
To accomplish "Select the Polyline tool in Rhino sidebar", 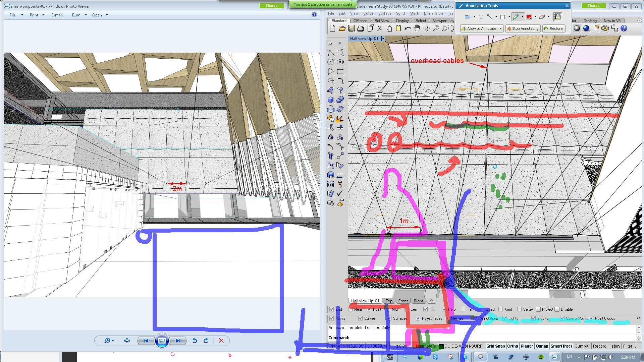I will (331, 53).
